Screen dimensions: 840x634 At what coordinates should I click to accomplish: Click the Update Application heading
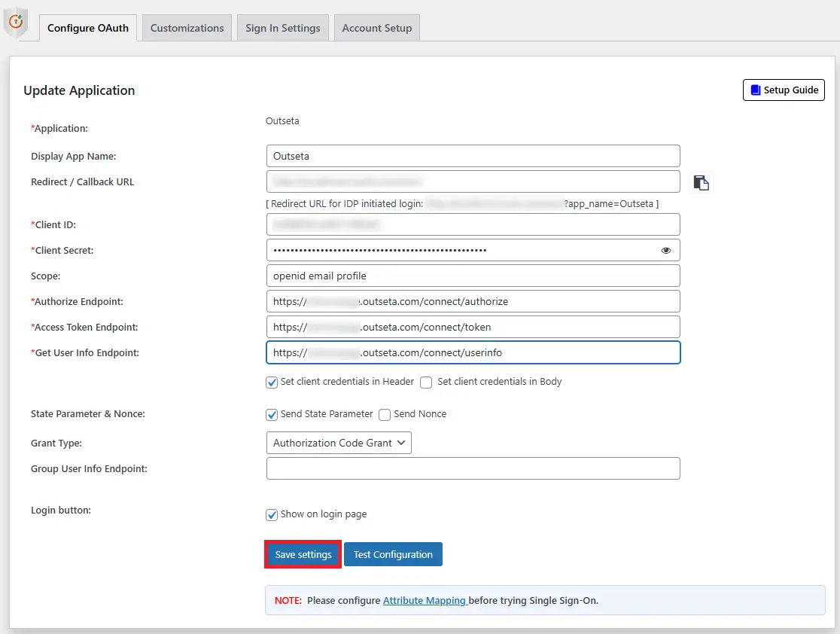tap(79, 90)
